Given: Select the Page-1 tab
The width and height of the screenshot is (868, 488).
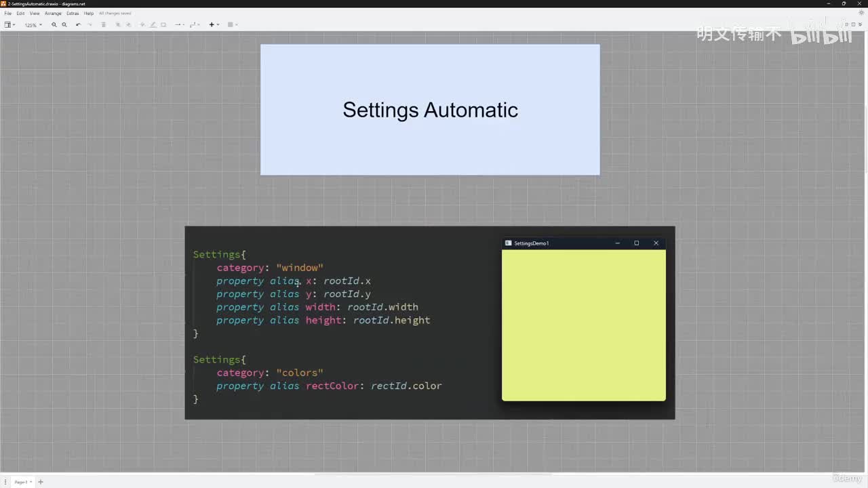Looking at the screenshot, I should [22, 482].
